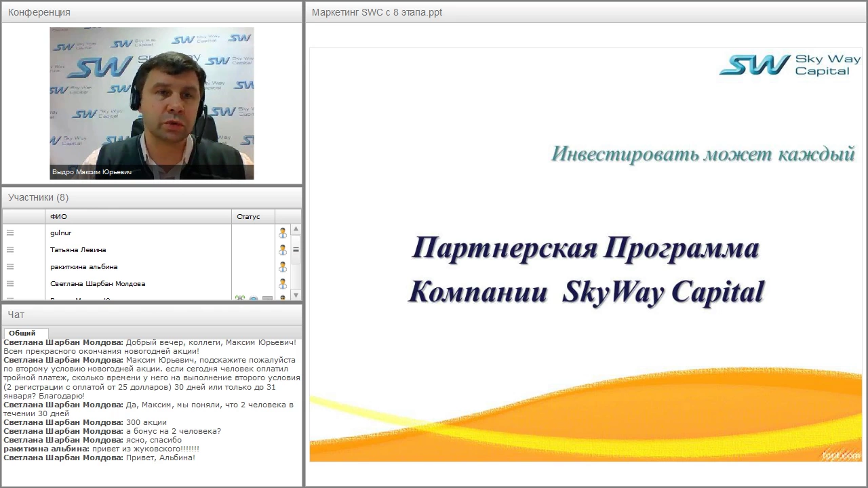
Task: Click the Участники (8) panel header
Action: [x=152, y=197]
